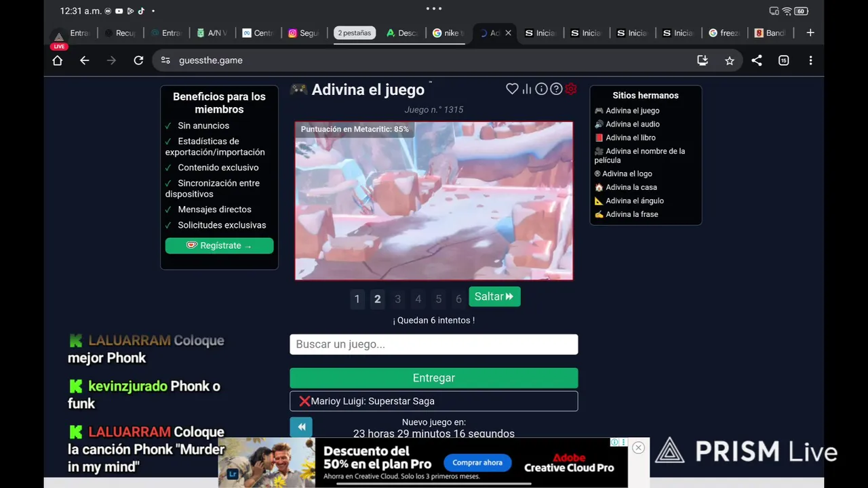
Task: Open the '2 pestañas' tab group
Action: 355,33
